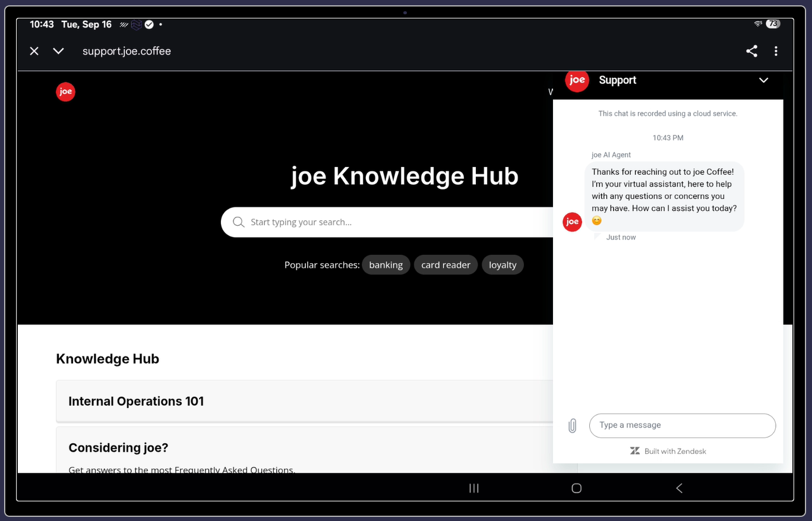Viewport: 812px width, 521px height.
Task: Focus the 'Type a message' chat input
Action: 683,425
